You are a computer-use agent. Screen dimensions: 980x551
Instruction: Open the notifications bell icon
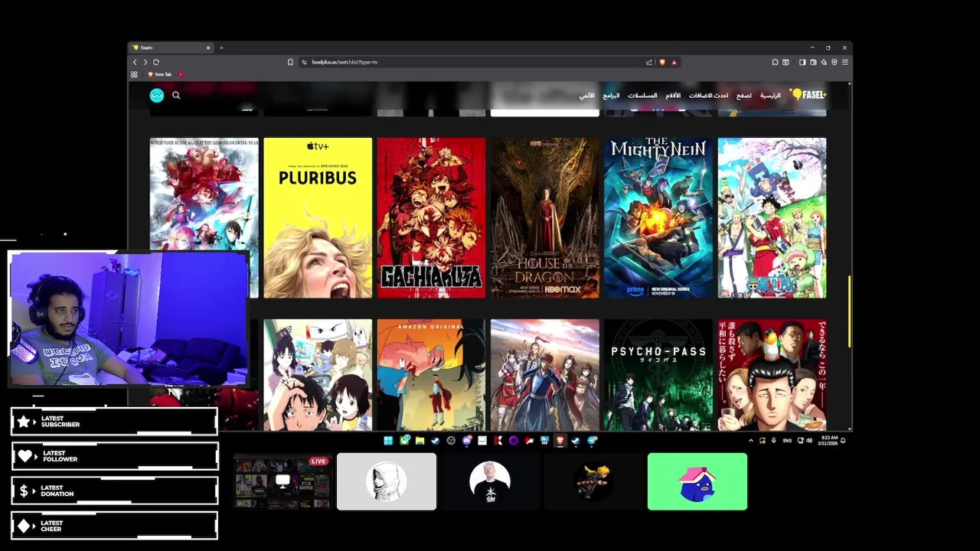843,441
